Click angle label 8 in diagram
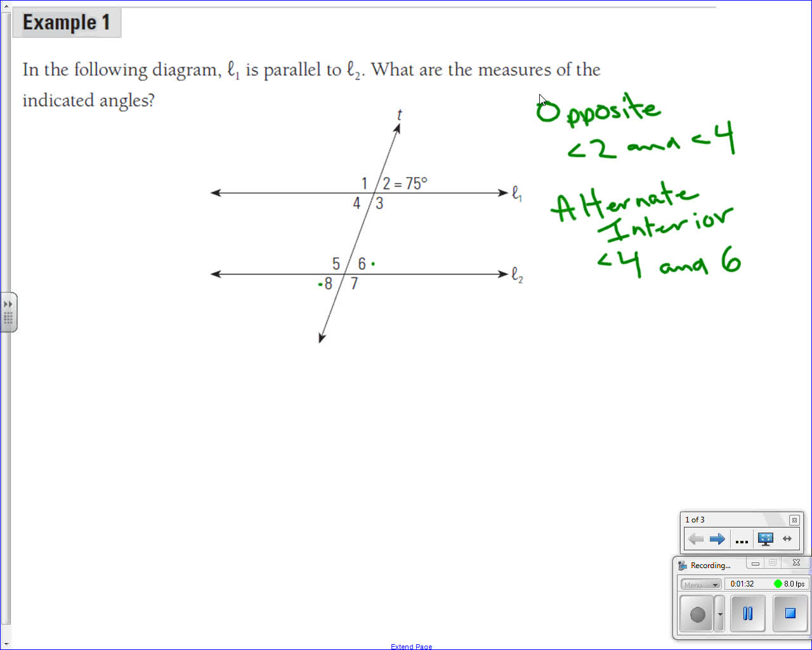This screenshot has width=812, height=650. (328, 284)
